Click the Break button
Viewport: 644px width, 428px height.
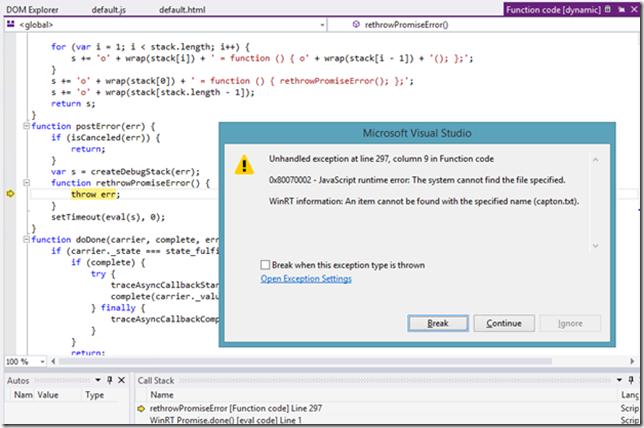[x=438, y=323]
